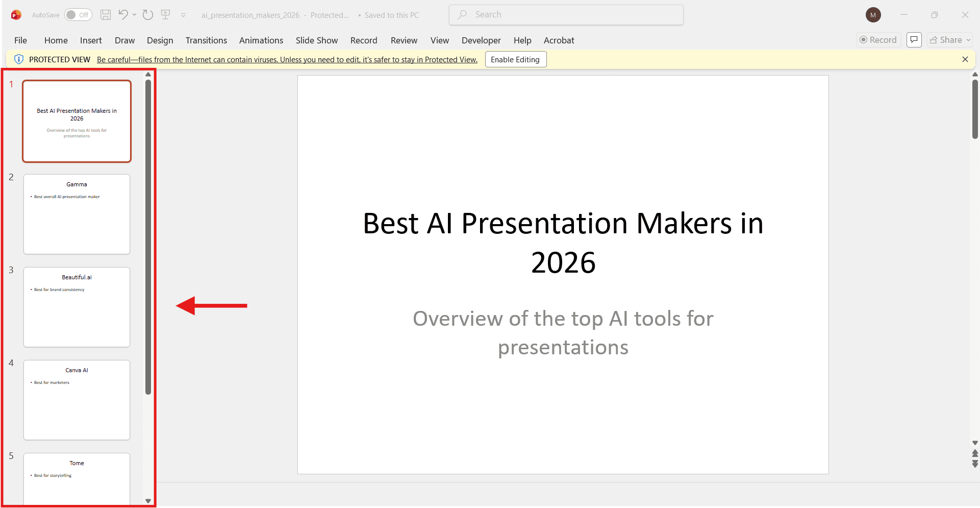Click the Record button at top right
This screenshot has height=508, width=980.
[x=878, y=40]
